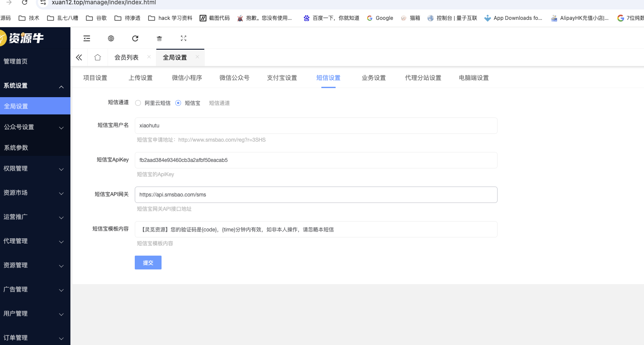Image resolution: width=644 pixels, height=345 pixels.
Task: Click inside the 短信宝ApiKey input field
Action: click(316, 160)
